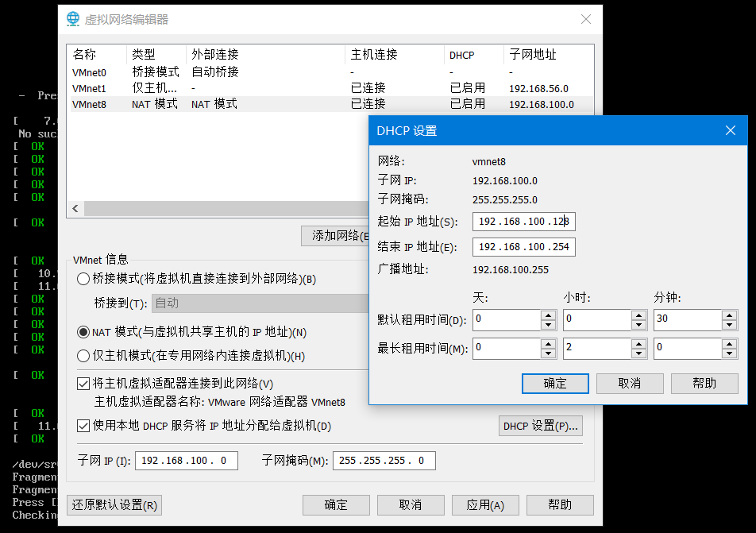Image resolution: width=756 pixels, height=533 pixels.
Task: Click the 主机连接 column header
Action: click(395, 55)
